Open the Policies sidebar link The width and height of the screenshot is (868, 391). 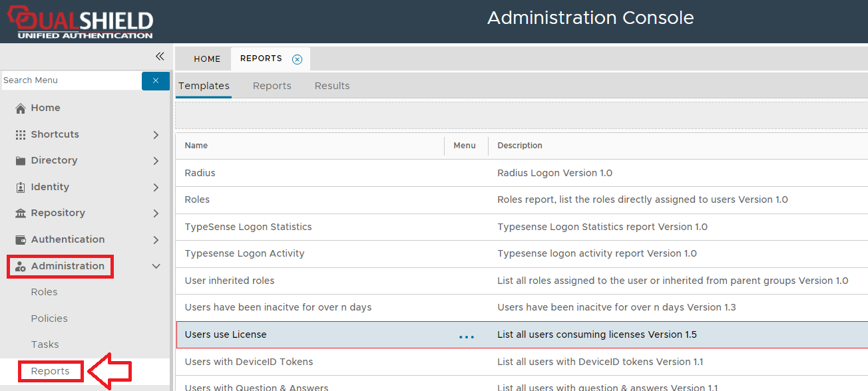point(49,319)
